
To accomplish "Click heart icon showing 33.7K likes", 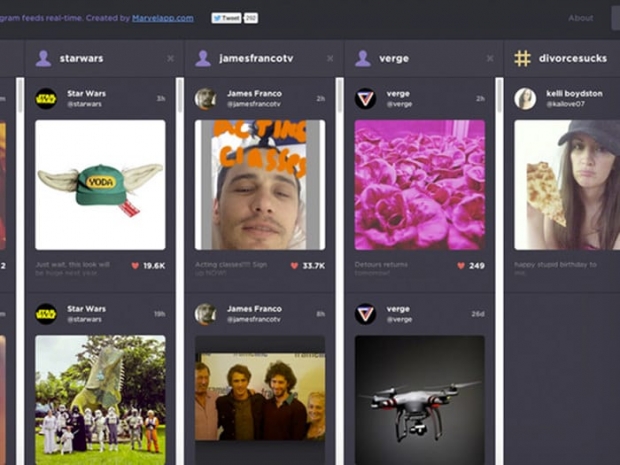I will [295, 266].
